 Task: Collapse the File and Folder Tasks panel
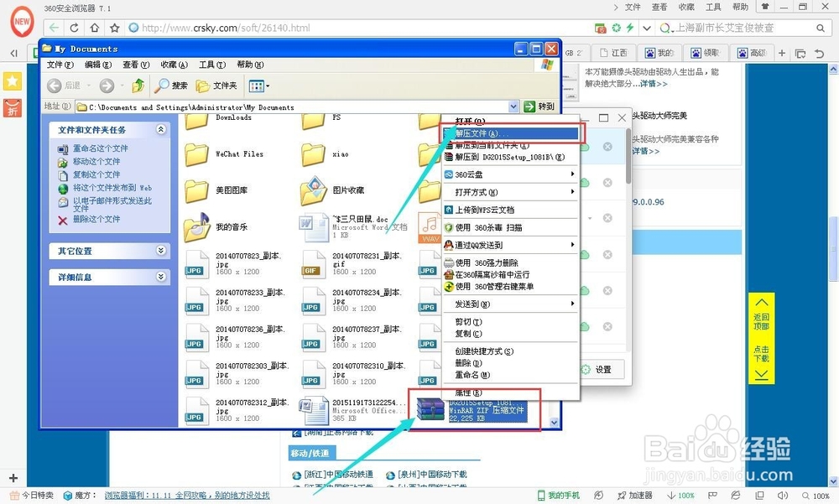click(160, 129)
